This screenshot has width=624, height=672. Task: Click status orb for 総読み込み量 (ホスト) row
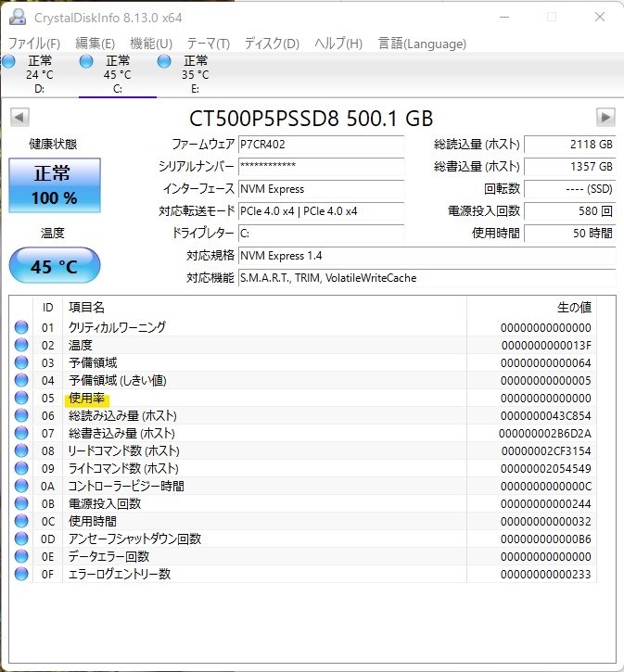pos(21,415)
